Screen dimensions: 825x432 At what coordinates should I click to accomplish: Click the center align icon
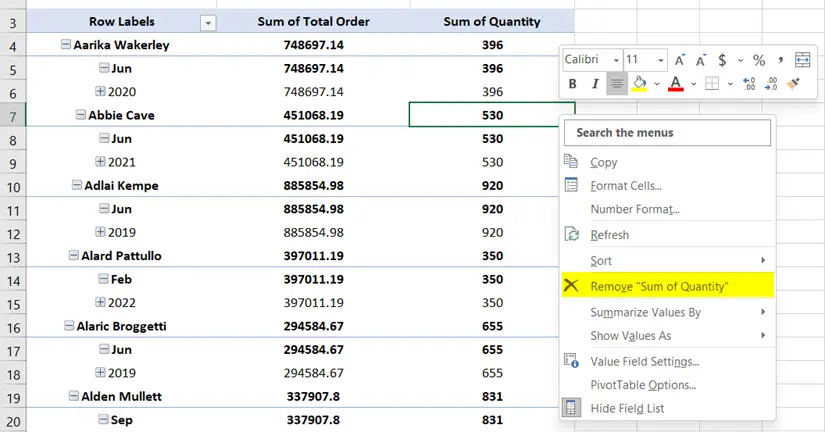point(617,84)
